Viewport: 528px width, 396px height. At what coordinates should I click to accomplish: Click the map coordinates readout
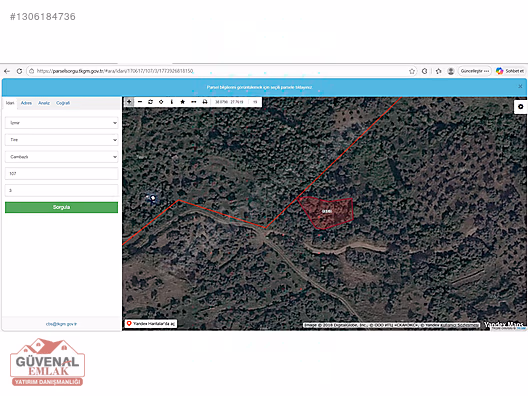pyautogui.click(x=229, y=102)
